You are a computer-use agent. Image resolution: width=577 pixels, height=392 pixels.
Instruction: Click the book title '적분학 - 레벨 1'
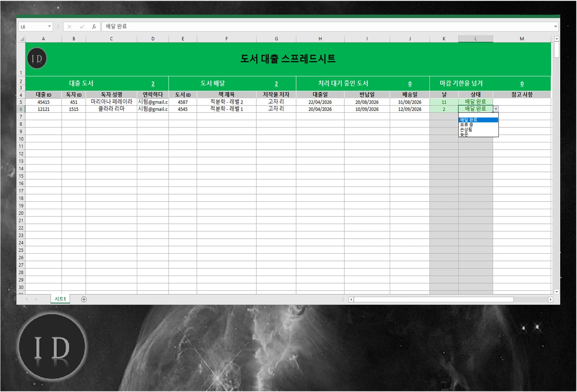click(226, 109)
